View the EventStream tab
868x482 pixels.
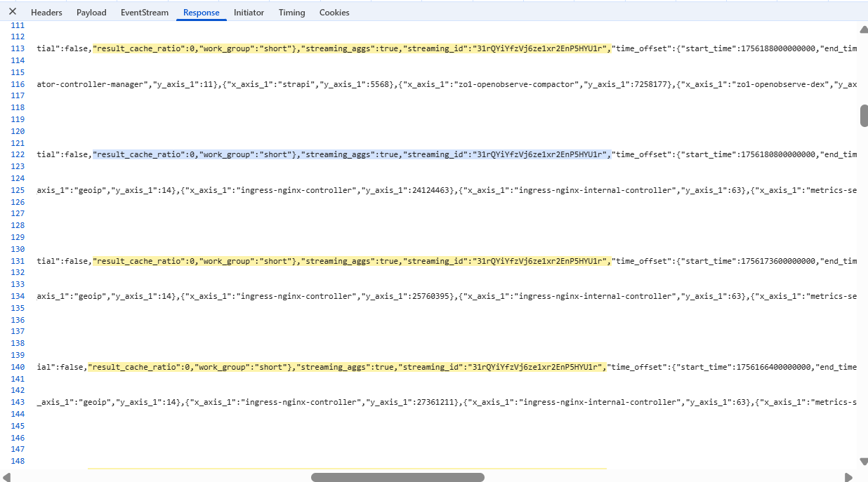(x=144, y=12)
